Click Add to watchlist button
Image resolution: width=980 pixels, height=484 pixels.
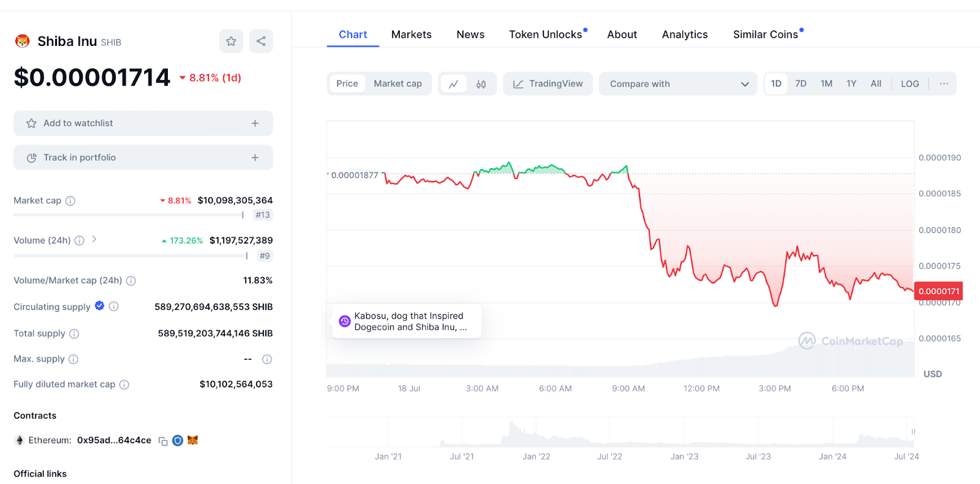[143, 123]
